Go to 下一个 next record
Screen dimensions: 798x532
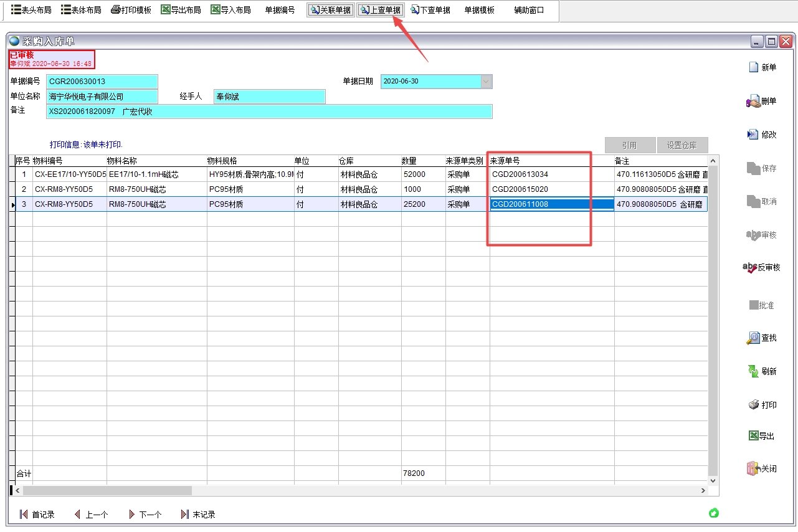point(145,515)
